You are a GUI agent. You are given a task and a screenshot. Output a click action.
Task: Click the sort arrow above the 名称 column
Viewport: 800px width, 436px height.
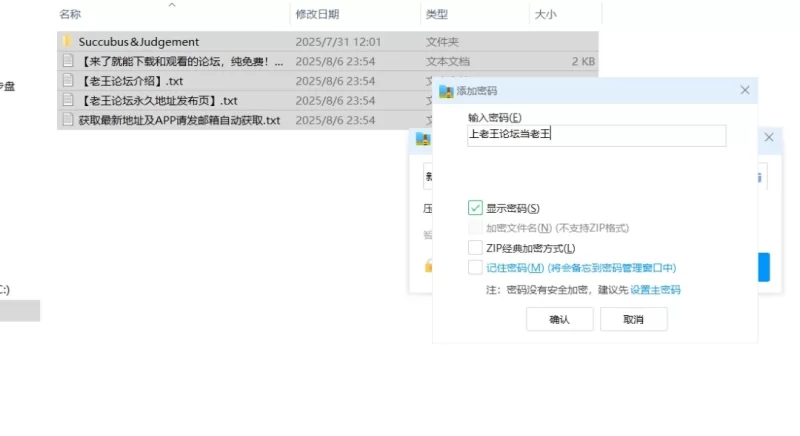pos(172,5)
